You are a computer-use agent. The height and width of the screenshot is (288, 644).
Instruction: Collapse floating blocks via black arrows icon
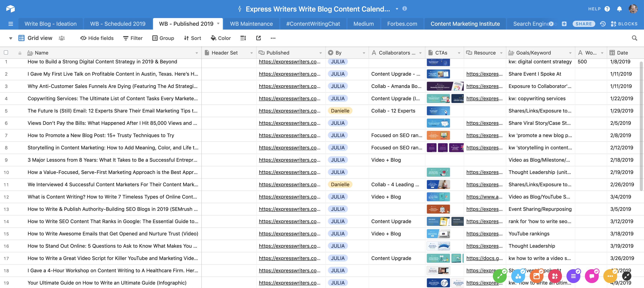tap(628, 276)
